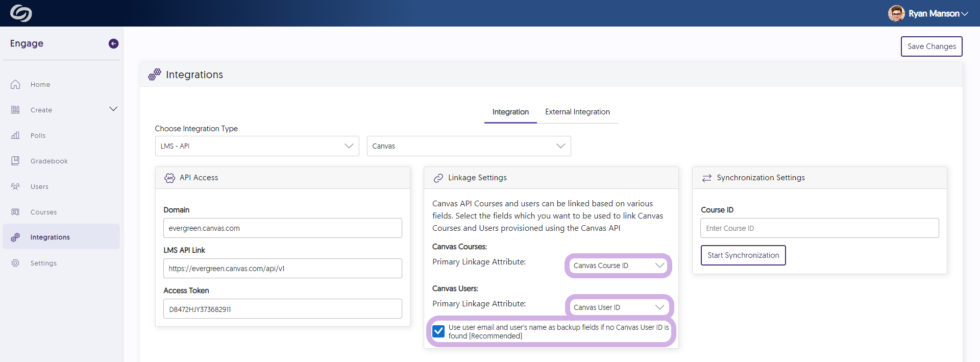Click the Synchronization Settings arrows icon
The width and height of the screenshot is (980, 362).
tap(706, 178)
